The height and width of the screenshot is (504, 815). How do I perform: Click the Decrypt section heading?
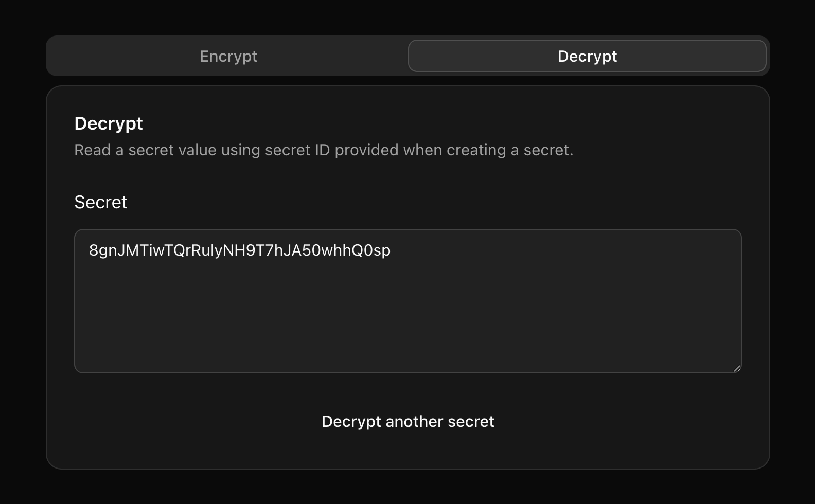point(109,123)
